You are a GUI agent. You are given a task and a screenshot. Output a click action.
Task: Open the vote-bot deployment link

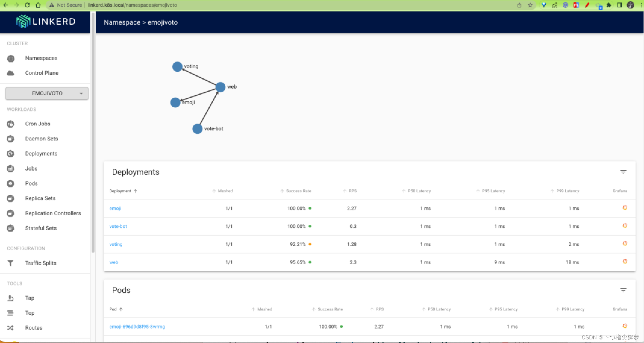(x=118, y=226)
